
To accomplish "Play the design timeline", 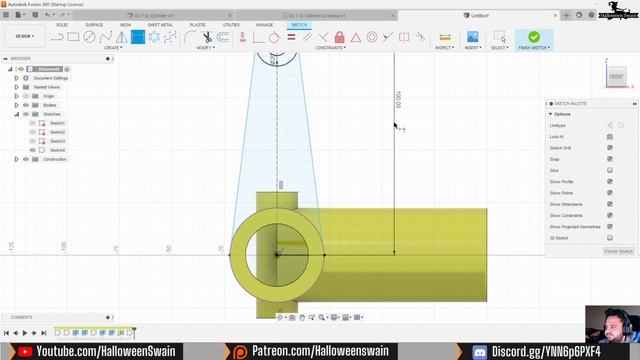I will [x=25, y=333].
